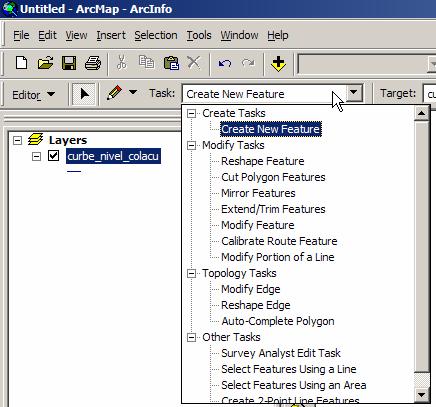Open a map using the folder icon
The image size is (436, 407).
pos(45,63)
